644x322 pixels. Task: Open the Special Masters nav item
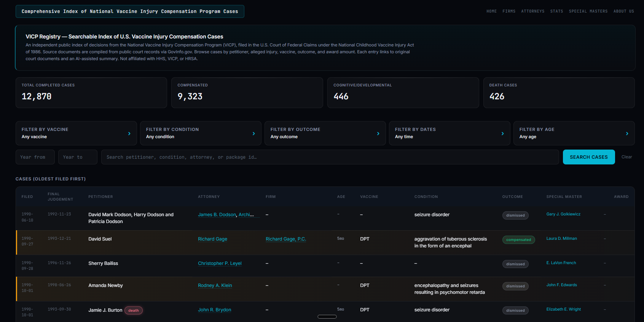[x=588, y=11]
